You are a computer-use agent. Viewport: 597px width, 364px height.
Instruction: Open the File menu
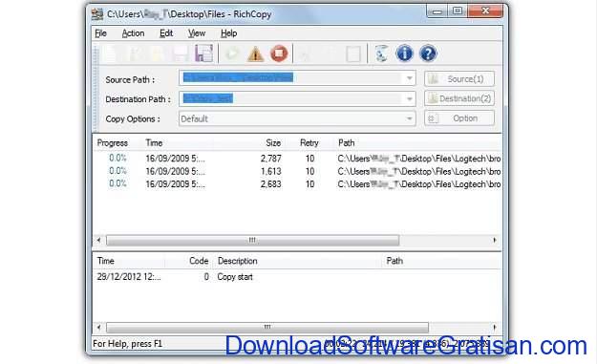pyautogui.click(x=100, y=33)
